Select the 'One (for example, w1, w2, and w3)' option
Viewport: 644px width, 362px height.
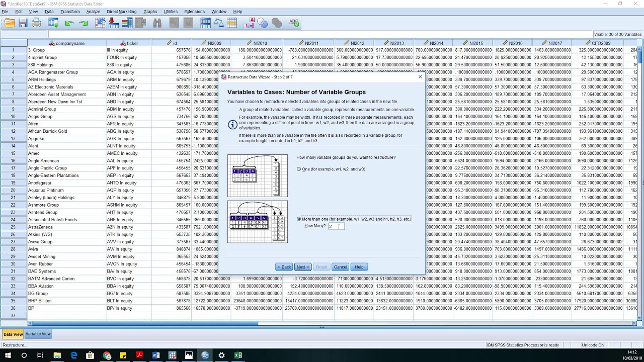pos(331,169)
